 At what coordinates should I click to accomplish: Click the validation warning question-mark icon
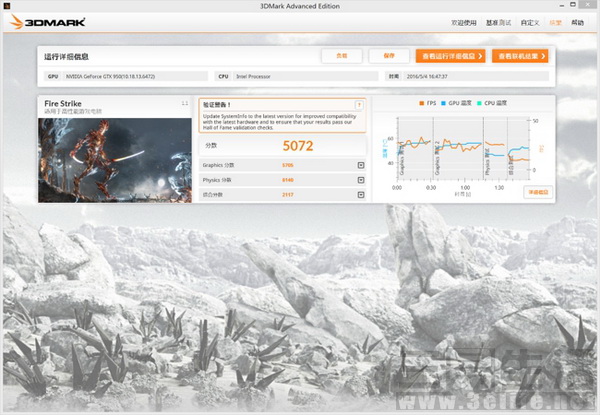(359, 105)
